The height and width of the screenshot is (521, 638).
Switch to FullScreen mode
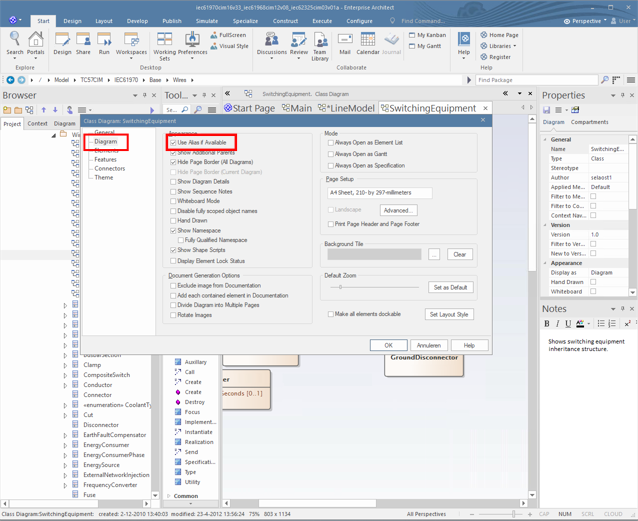click(228, 35)
